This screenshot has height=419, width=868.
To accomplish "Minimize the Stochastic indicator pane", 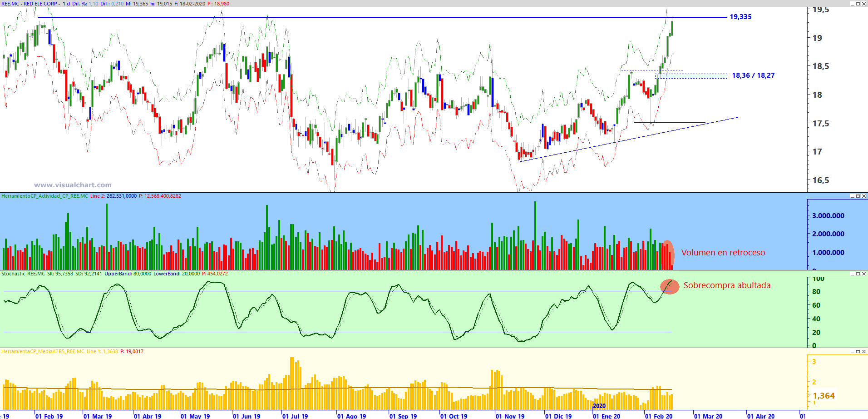I will tap(852, 274).
